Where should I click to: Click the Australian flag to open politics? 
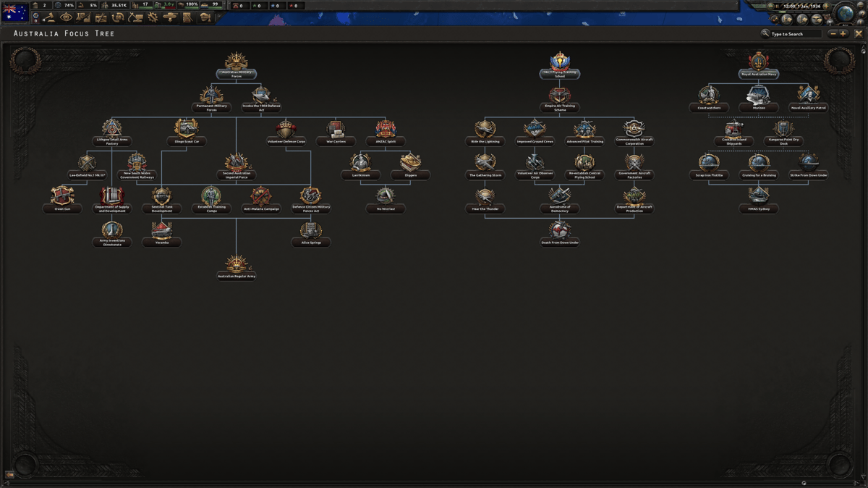(x=15, y=12)
